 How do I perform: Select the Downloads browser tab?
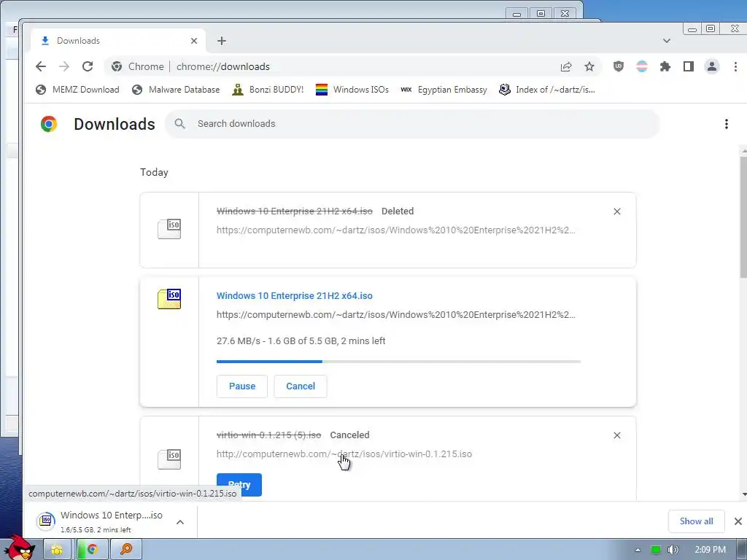pyautogui.click(x=118, y=41)
